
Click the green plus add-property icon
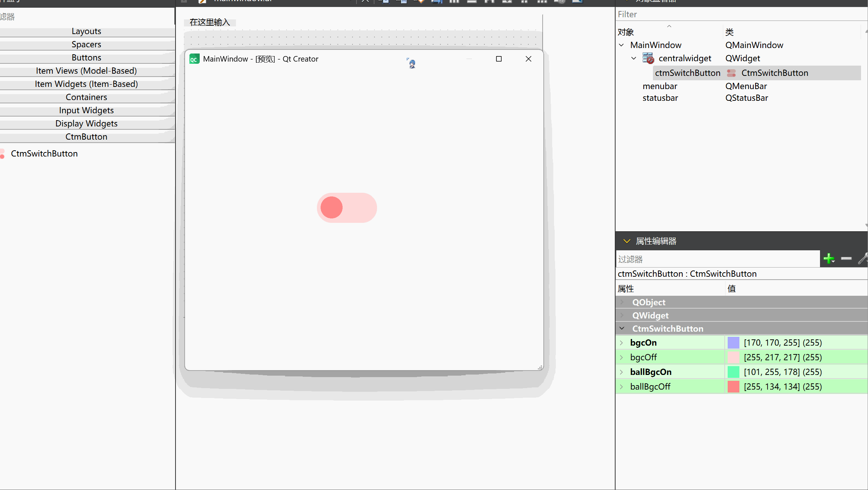[x=828, y=259]
